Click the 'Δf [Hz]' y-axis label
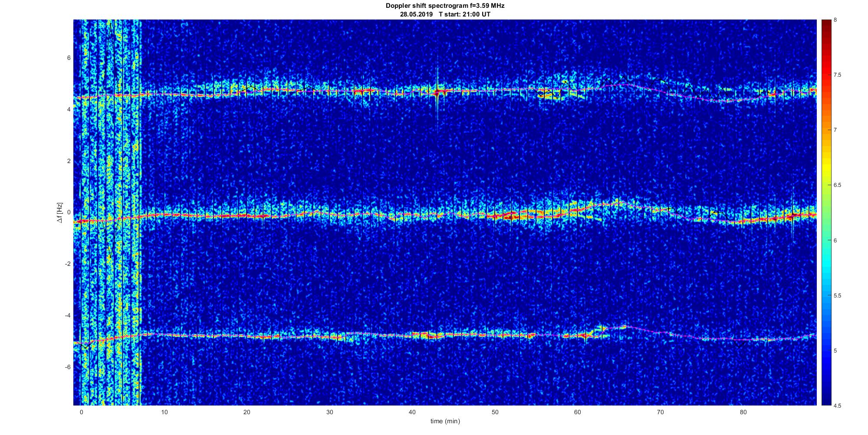 (x=60, y=213)
